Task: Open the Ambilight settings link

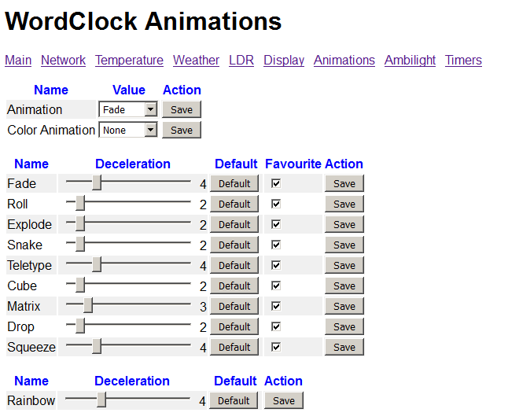Action: click(x=410, y=60)
